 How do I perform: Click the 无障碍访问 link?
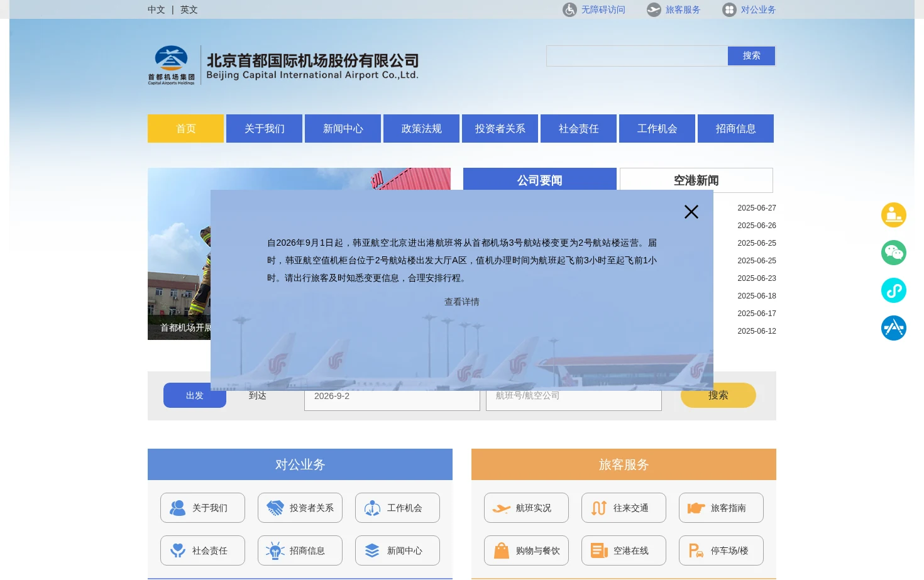[x=603, y=9]
